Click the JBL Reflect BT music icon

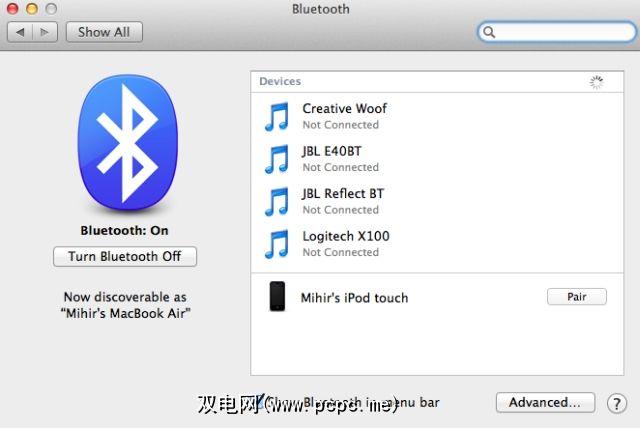pos(276,201)
